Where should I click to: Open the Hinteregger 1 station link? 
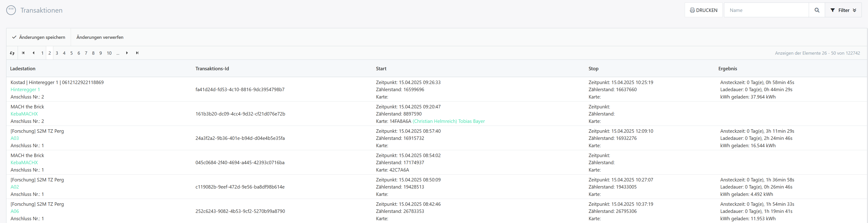click(25, 90)
